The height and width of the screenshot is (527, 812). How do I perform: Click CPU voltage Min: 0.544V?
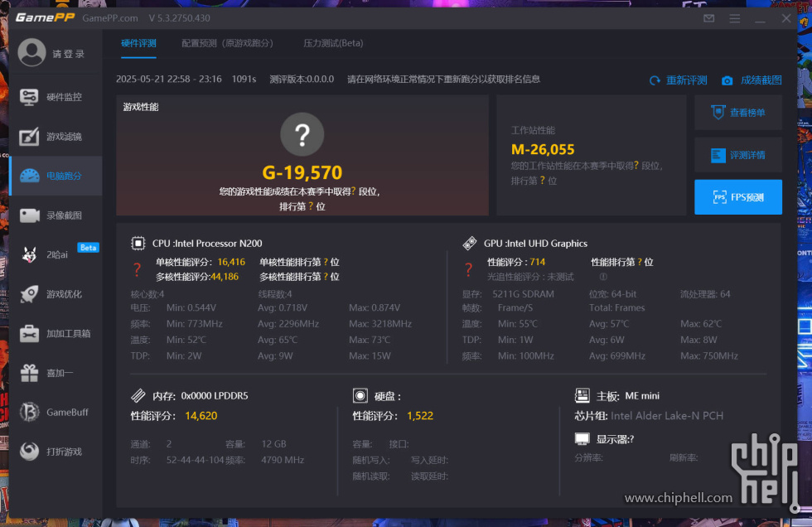191,307
